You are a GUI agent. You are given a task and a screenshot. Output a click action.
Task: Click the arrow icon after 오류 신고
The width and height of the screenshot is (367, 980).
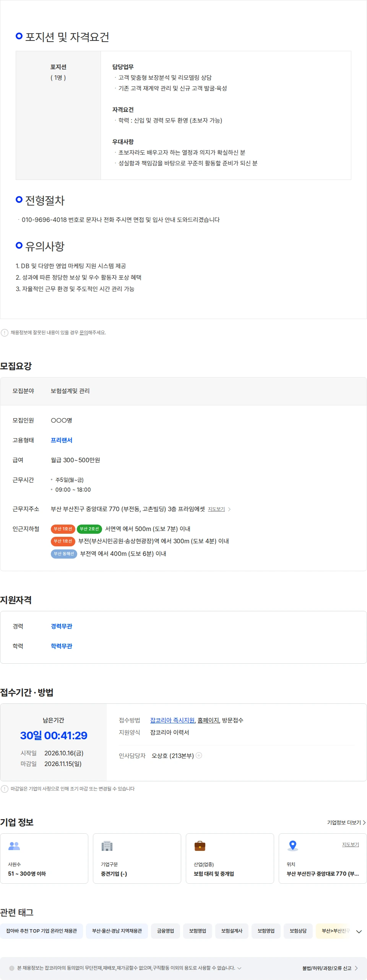(x=356, y=968)
